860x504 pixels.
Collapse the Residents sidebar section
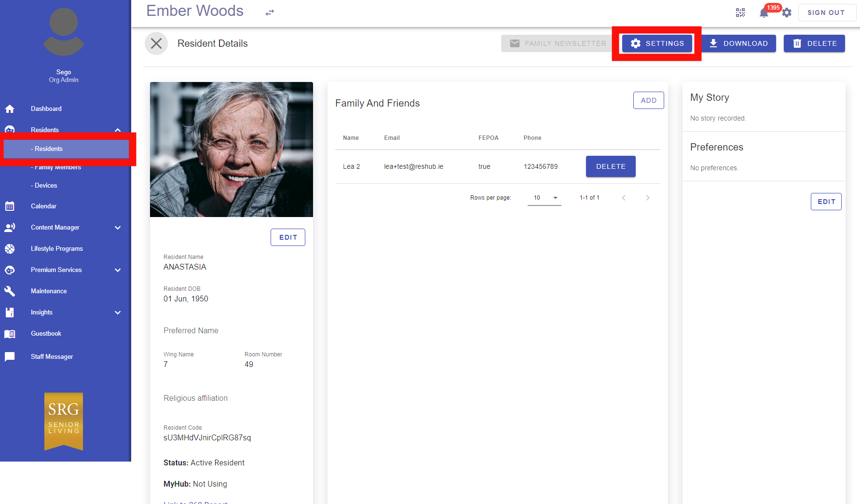[x=118, y=130]
